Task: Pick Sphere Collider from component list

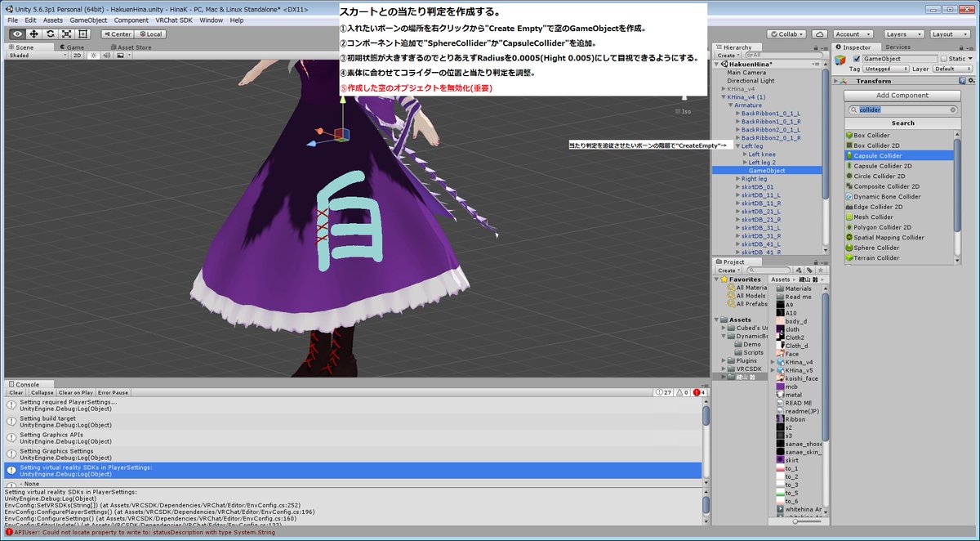Action: pos(899,248)
